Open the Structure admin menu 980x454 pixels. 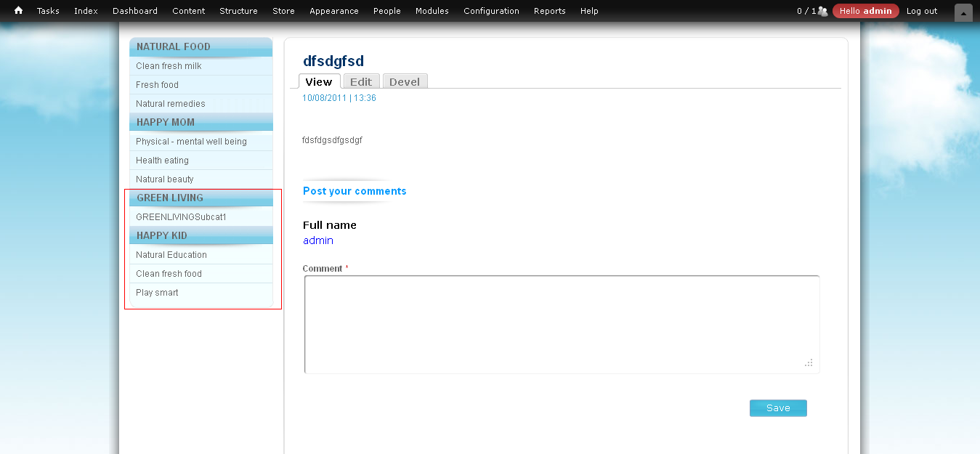click(238, 11)
